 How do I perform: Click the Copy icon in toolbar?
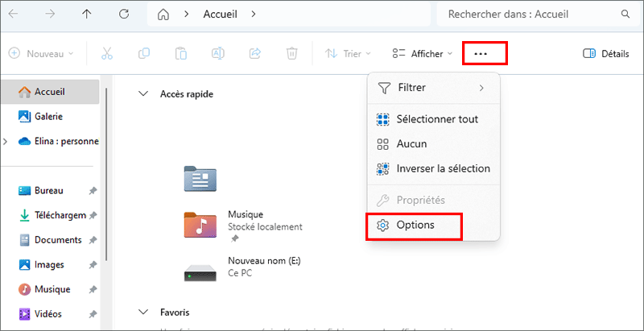pyautogui.click(x=144, y=53)
